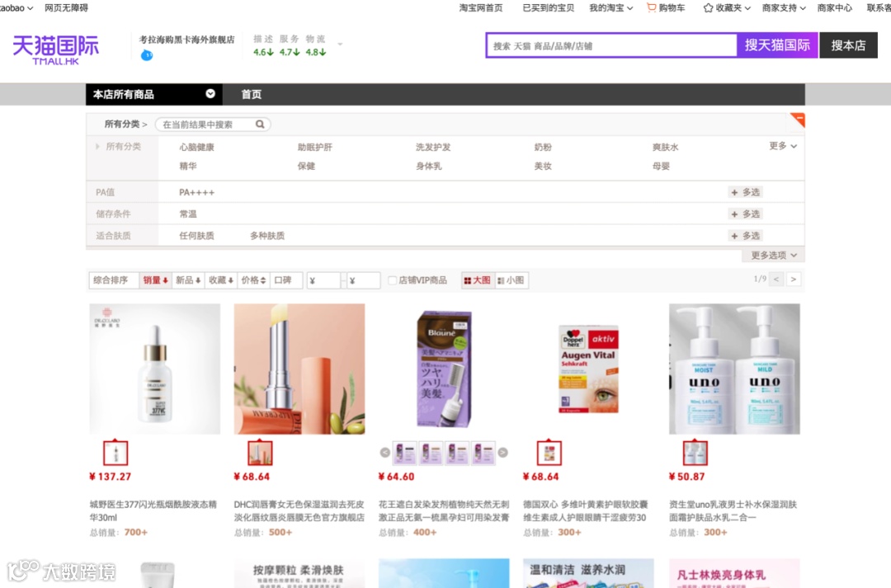Enable multi-select for 储存条件 row
Image resolution: width=891 pixels, height=588 pixels.
[745, 214]
